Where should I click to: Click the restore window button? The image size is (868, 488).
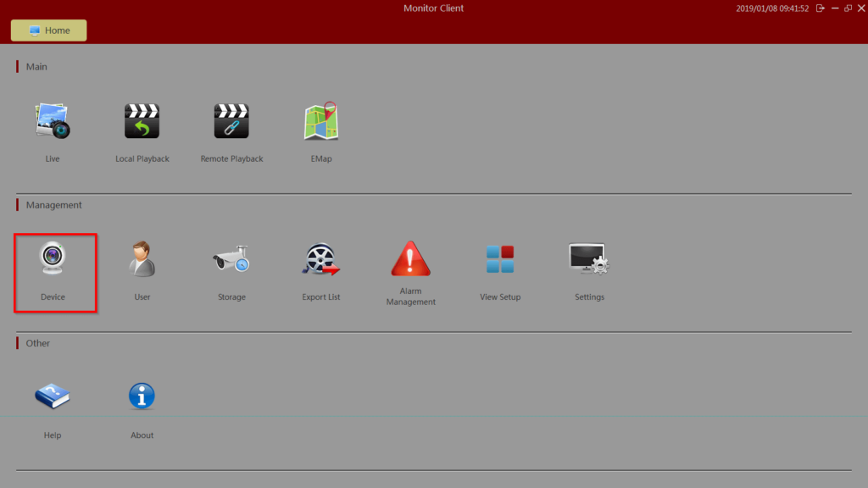coord(848,8)
